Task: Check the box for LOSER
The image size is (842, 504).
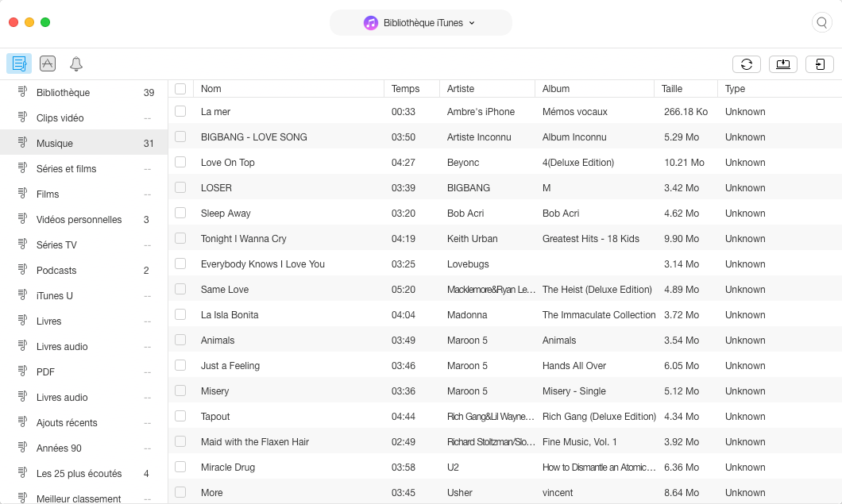Action: (x=180, y=187)
